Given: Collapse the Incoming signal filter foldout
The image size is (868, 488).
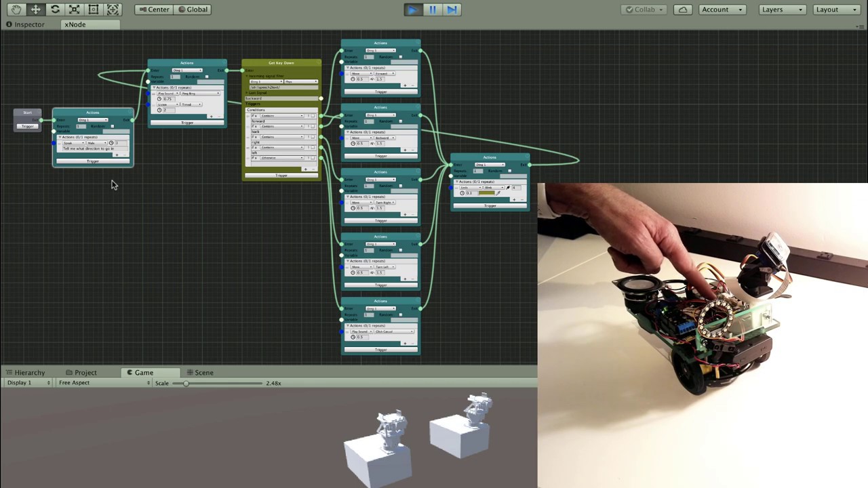Looking at the screenshot, I should click(248, 76).
